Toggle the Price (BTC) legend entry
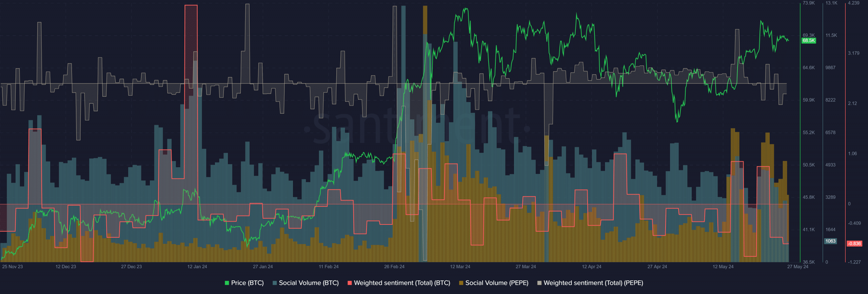868x294 pixels. [244, 283]
